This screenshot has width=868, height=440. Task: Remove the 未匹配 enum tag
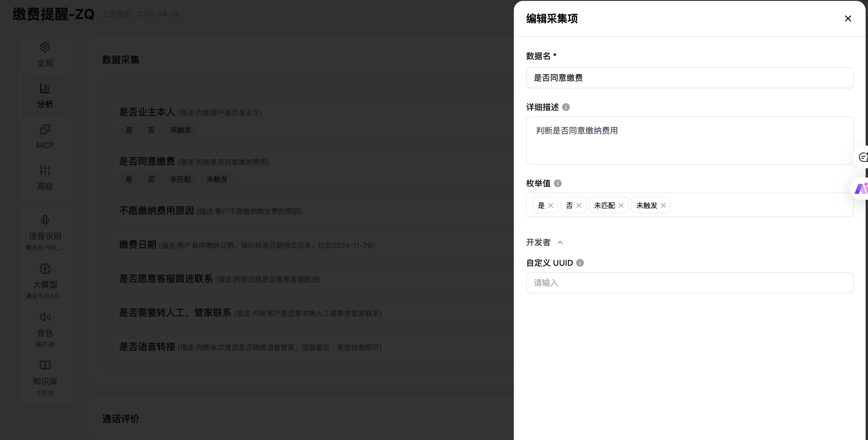click(x=621, y=205)
